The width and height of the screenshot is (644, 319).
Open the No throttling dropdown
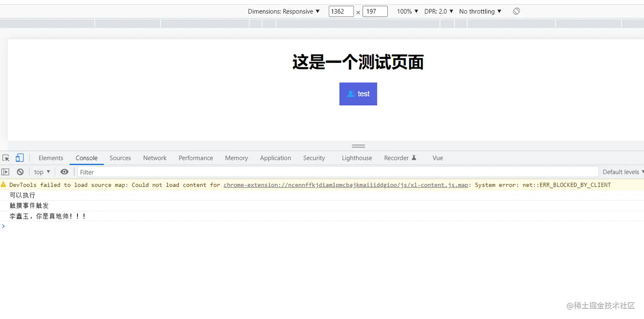[x=480, y=11]
